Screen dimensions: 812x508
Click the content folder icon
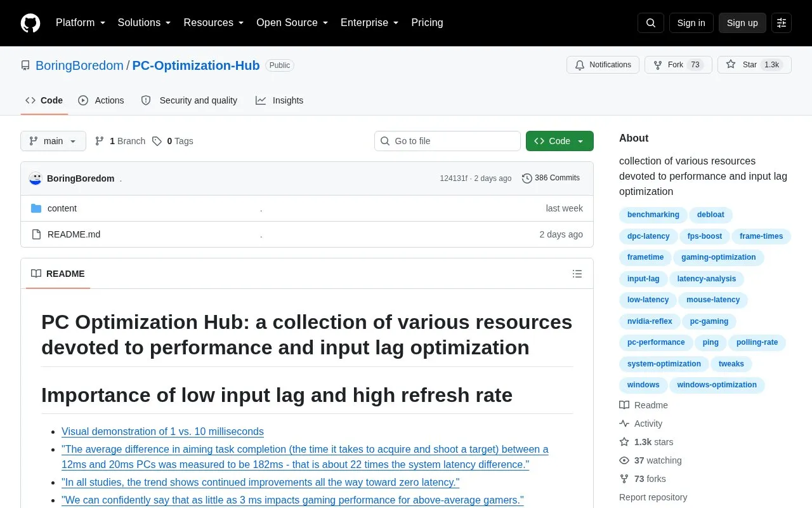[36, 208]
